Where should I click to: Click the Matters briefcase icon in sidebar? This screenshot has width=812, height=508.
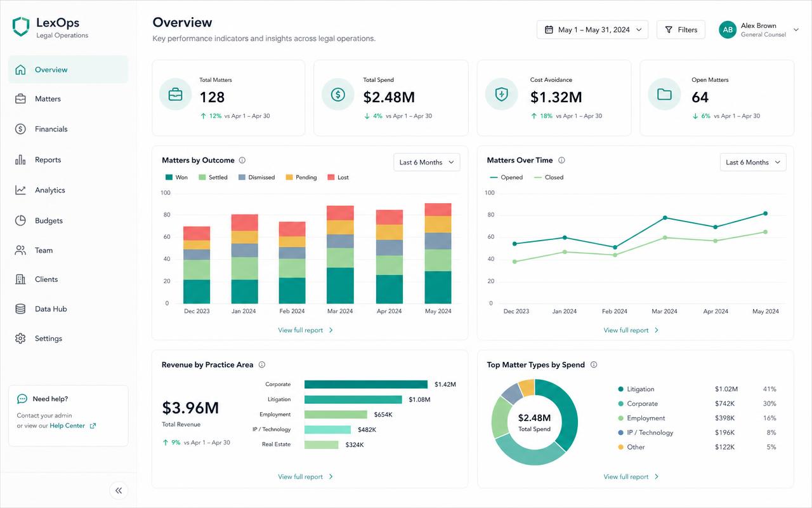20,99
